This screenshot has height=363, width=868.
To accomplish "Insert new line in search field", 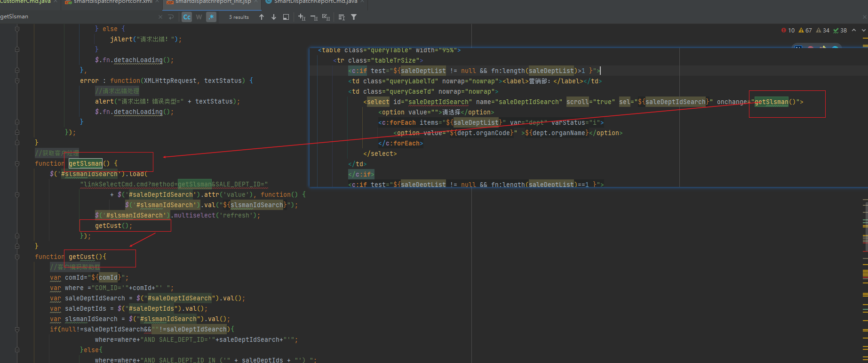I will 171,17.
